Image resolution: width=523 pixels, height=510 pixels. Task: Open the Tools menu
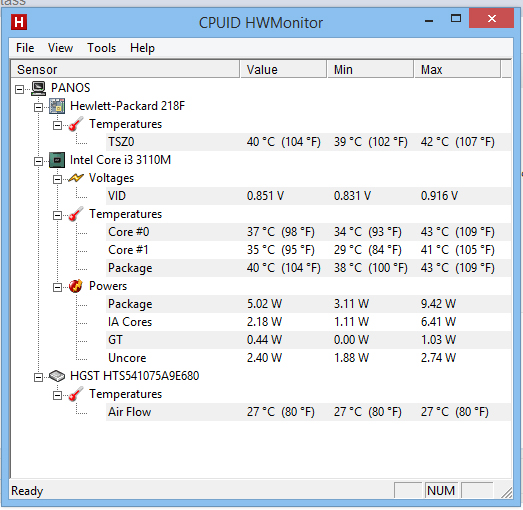click(x=101, y=48)
